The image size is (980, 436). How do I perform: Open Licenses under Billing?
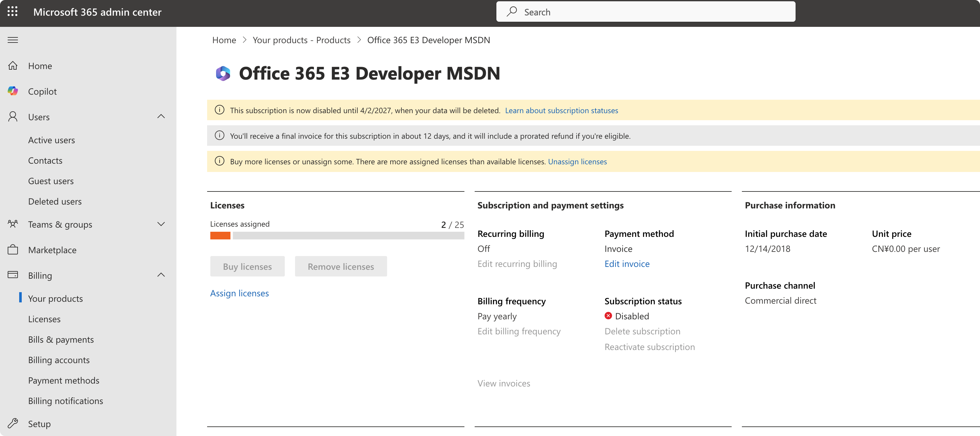click(x=44, y=319)
